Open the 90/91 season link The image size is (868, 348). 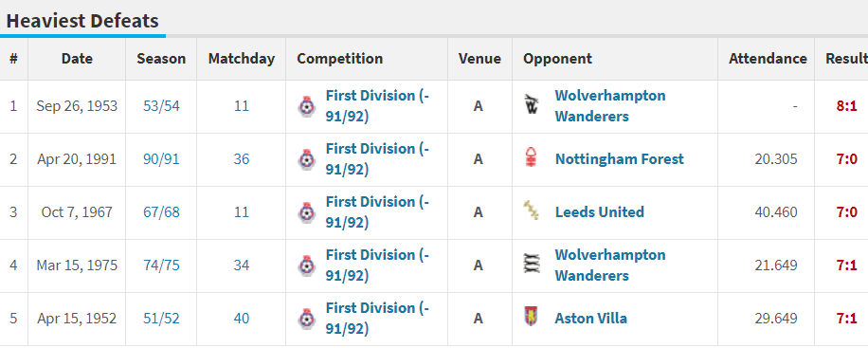click(x=161, y=159)
